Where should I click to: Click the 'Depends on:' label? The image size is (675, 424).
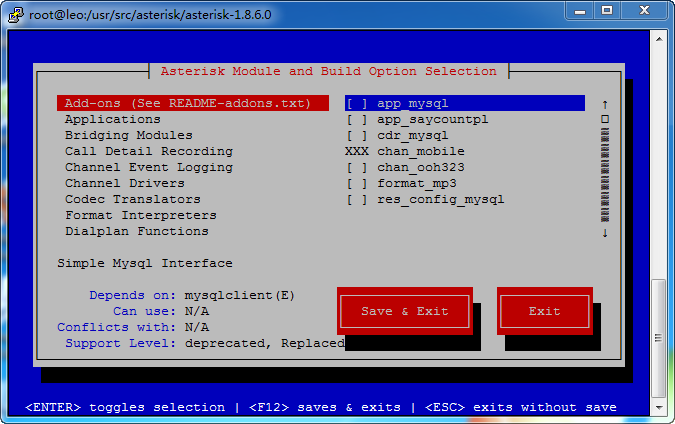pos(133,295)
